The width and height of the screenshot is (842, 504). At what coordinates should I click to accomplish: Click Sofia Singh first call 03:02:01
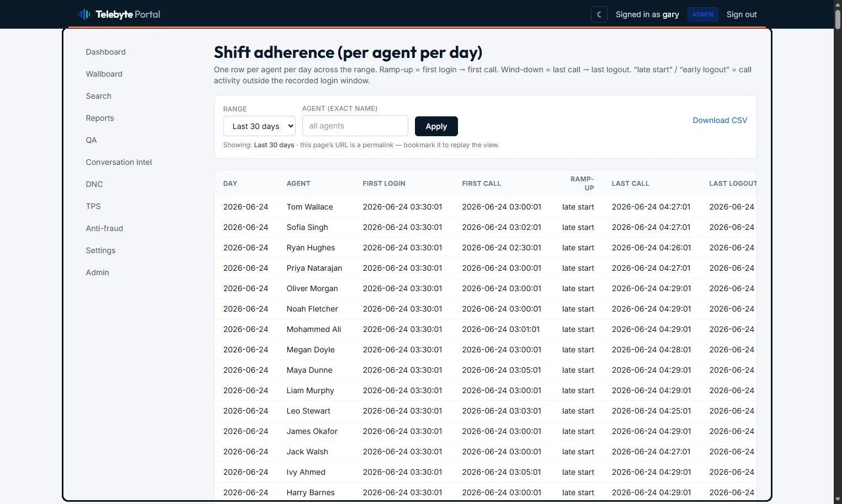[502, 227]
